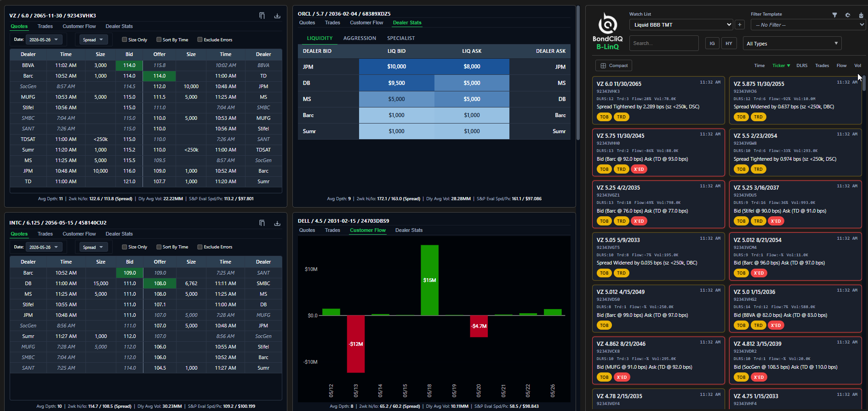
Task: Click the -$12M red bar in DELL chart
Action: tap(356, 344)
